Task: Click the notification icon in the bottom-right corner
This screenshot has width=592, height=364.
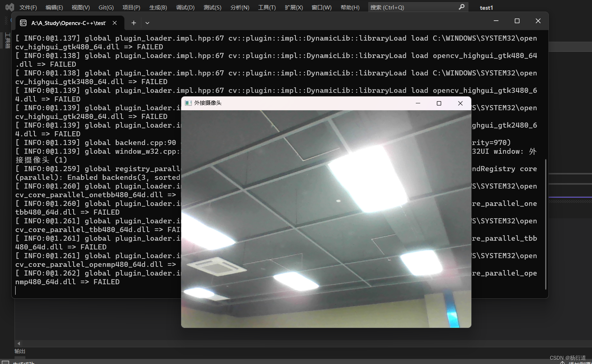Action: 563,361
